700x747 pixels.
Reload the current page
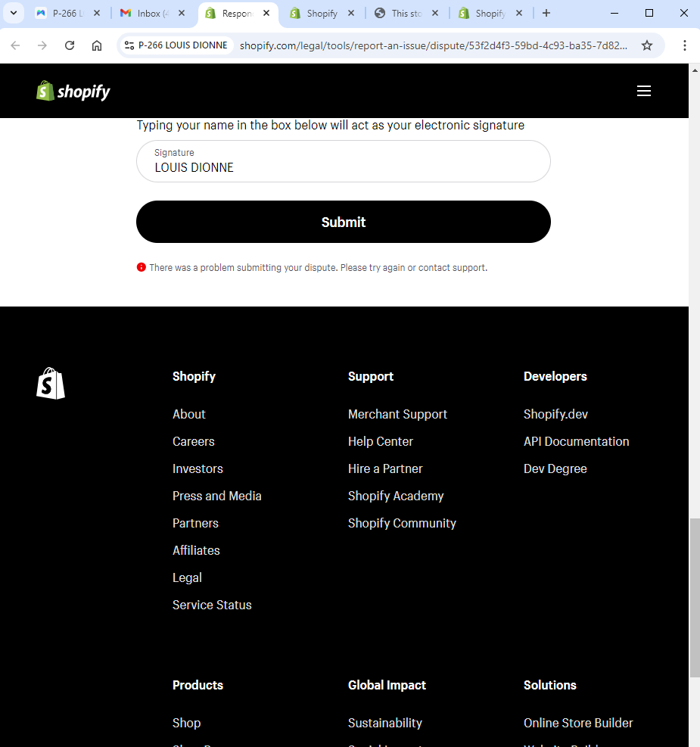point(70,45)
